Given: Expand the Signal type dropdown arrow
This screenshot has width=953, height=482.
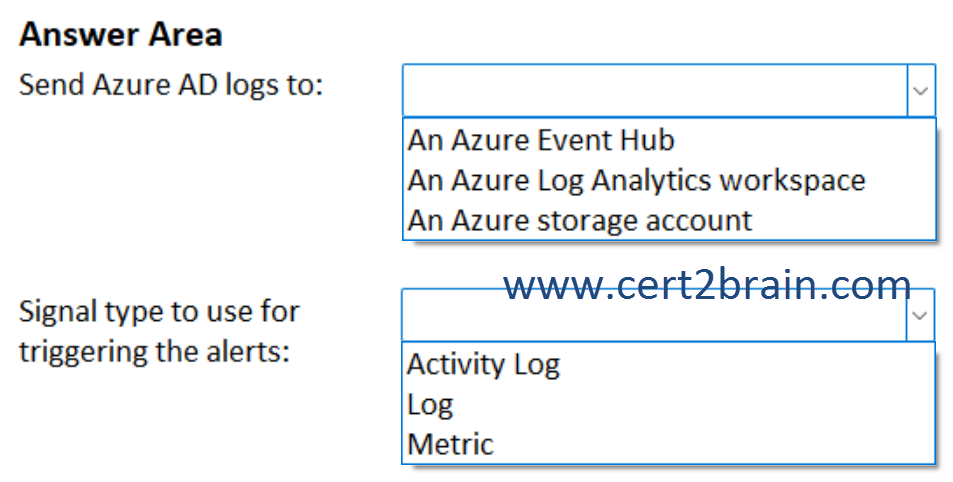Looking at the screenshot, I should click(920, 315).
